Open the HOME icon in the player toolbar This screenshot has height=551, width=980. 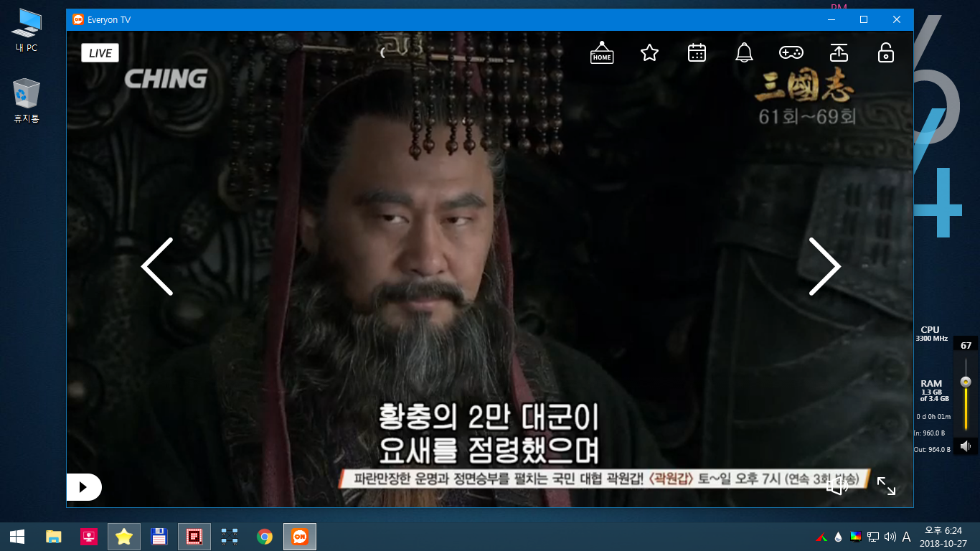(x=602, y=52)
